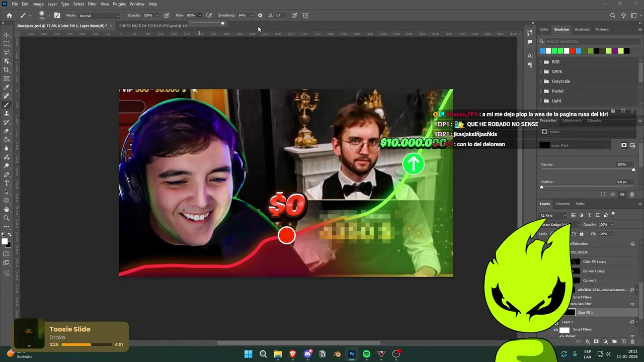This screenshot has width=644, height=362.
Task: Select the Horizontal Type tool
Action: pos(7,183)
